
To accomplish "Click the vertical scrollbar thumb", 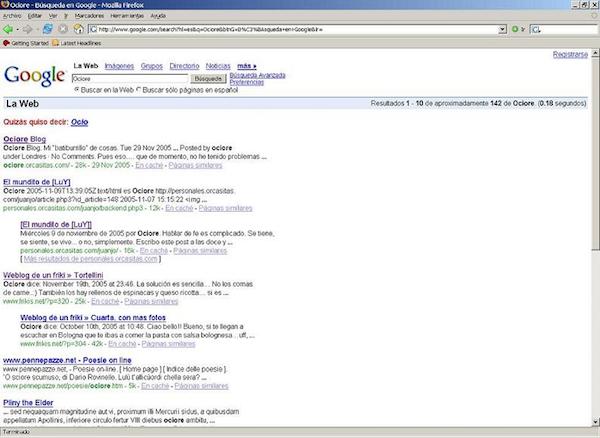I will (x=595, y=154).
